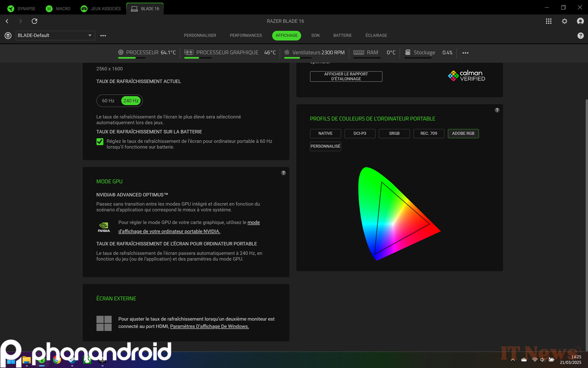Switch to the BLADE 16 tab

click(145, 8)
